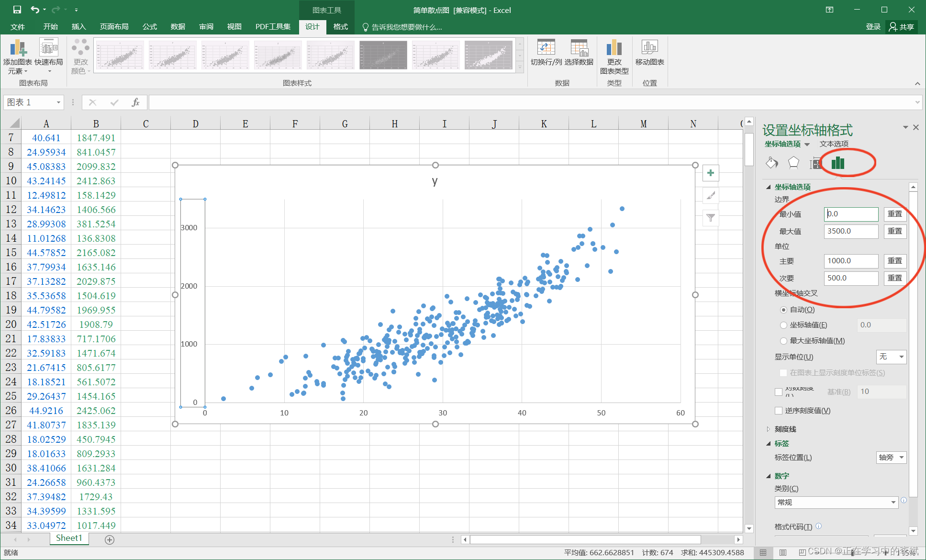The width and height of the screenshot is (926, 560).
Task: Reset the Maximum bound value
Action: pyautogui.click(x=894, y=231)
